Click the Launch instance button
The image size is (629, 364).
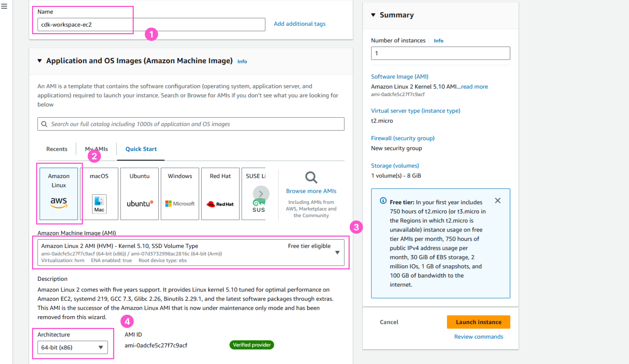tap(479, 322)
